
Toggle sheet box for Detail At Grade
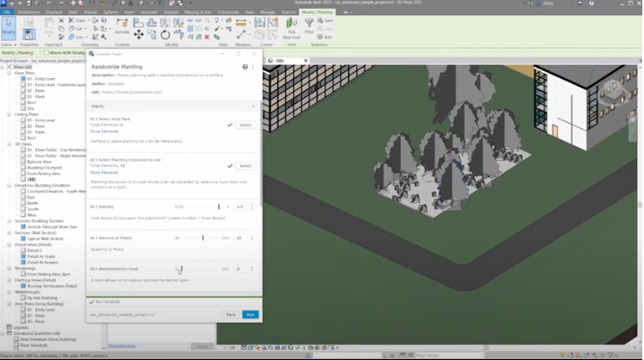click(23, 256)
